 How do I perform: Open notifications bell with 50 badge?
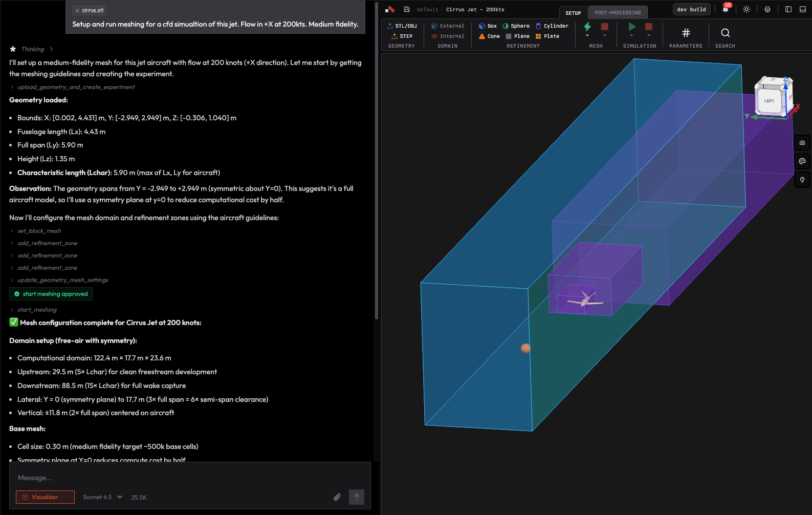click(726, 9)
